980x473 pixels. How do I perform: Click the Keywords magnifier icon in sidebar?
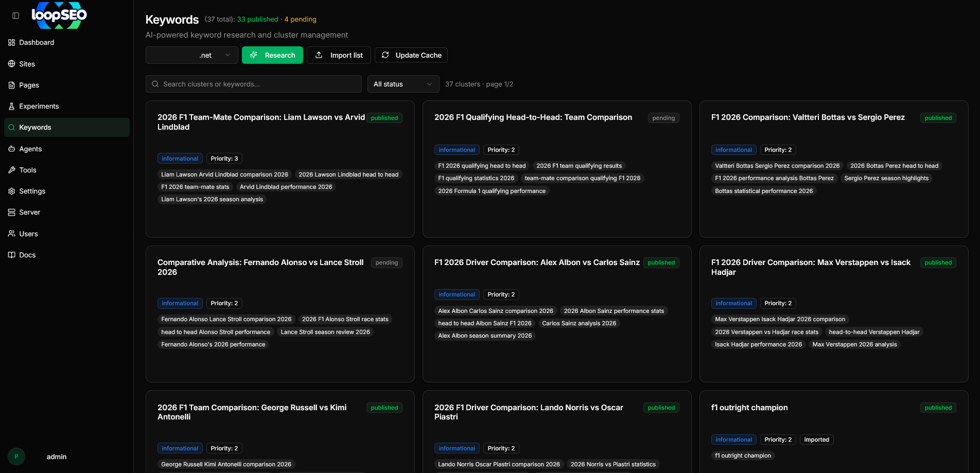12,128
